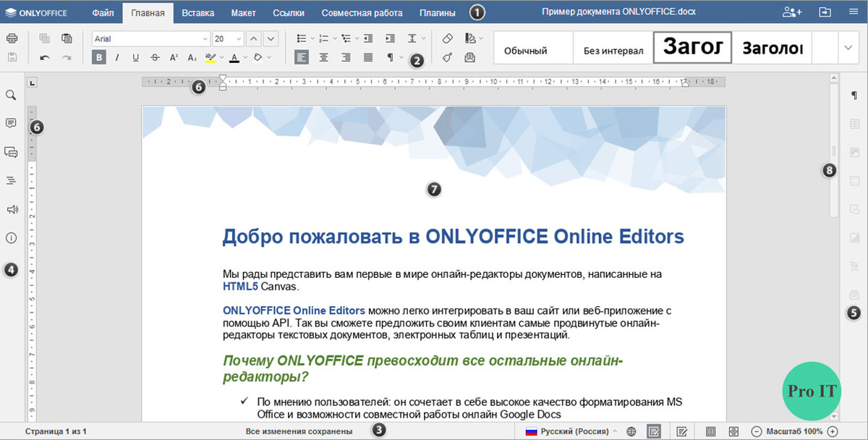Decrease paragraph indent

(x=368, y=38)
